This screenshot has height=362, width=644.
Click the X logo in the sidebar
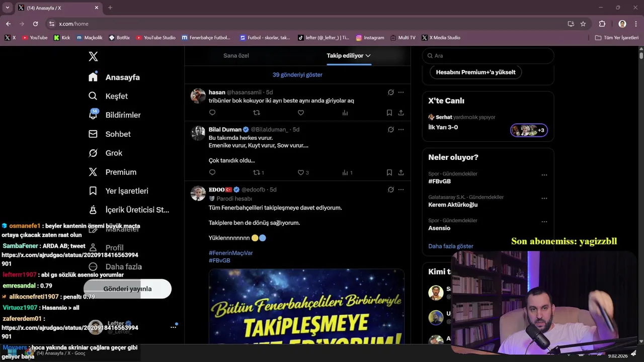click(93, 56)
